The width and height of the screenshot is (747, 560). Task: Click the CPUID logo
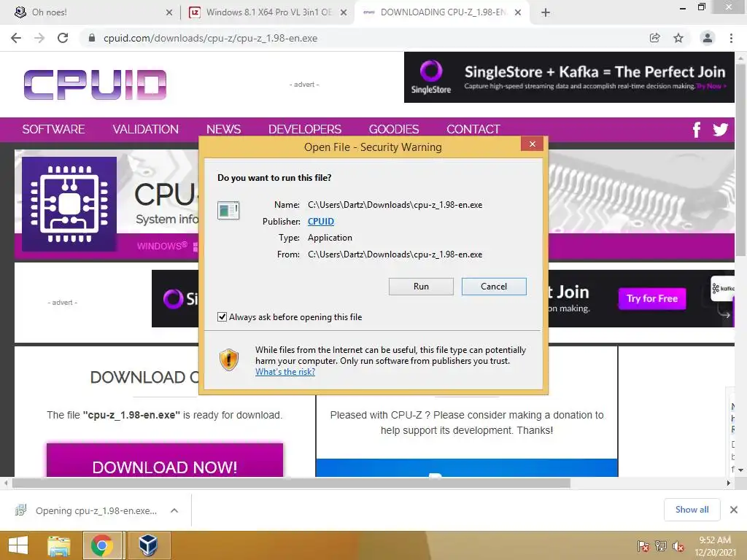coord(95,85)
